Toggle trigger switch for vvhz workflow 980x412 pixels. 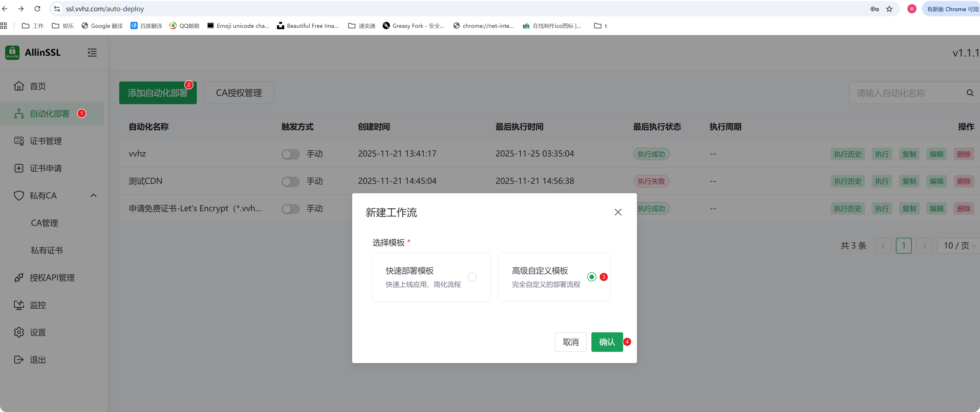[291, 154]
